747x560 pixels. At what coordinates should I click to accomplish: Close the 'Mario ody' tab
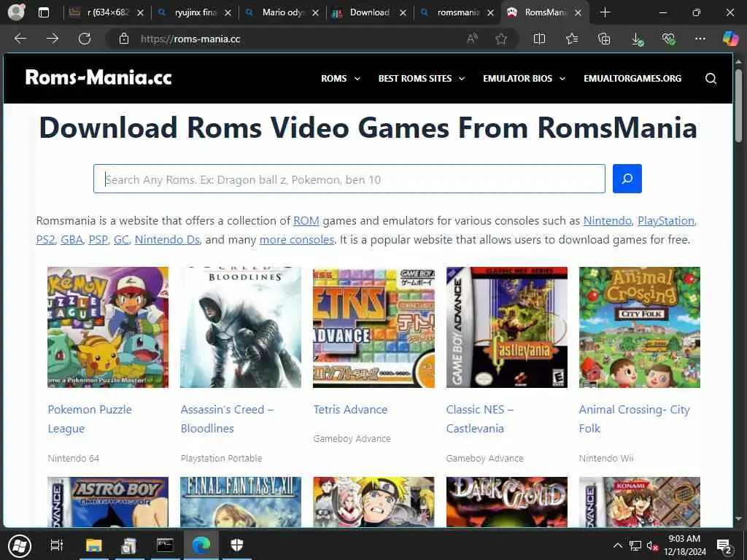(x=315, y=13)
